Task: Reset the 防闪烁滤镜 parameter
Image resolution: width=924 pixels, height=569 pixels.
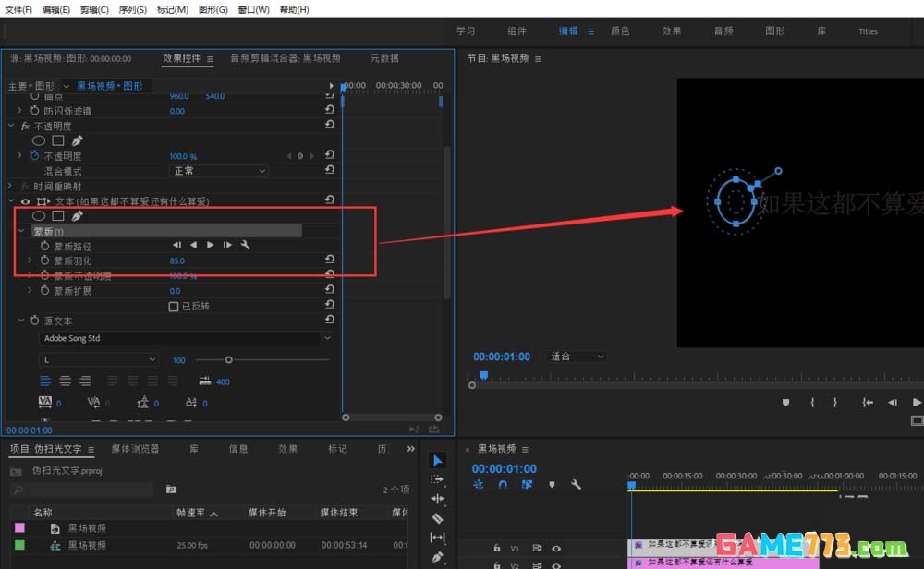Action: (330, 110)
